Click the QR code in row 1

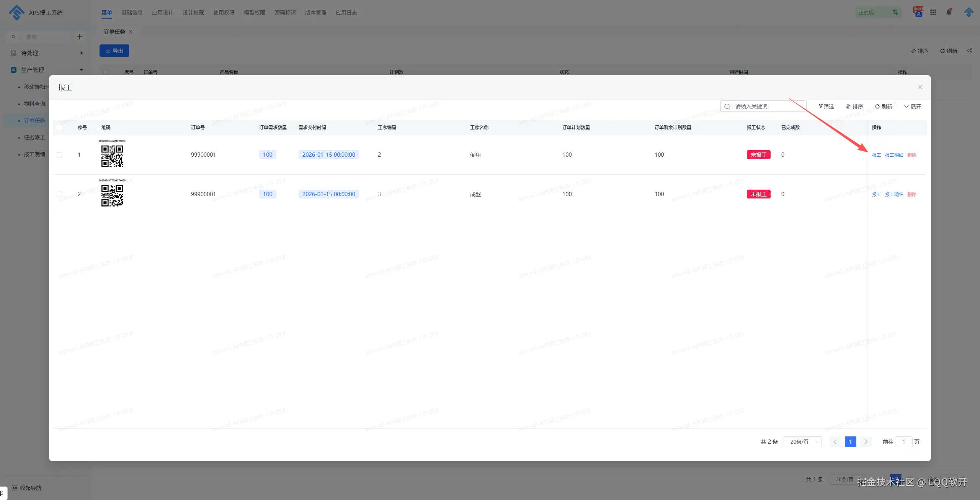(112, 156)
